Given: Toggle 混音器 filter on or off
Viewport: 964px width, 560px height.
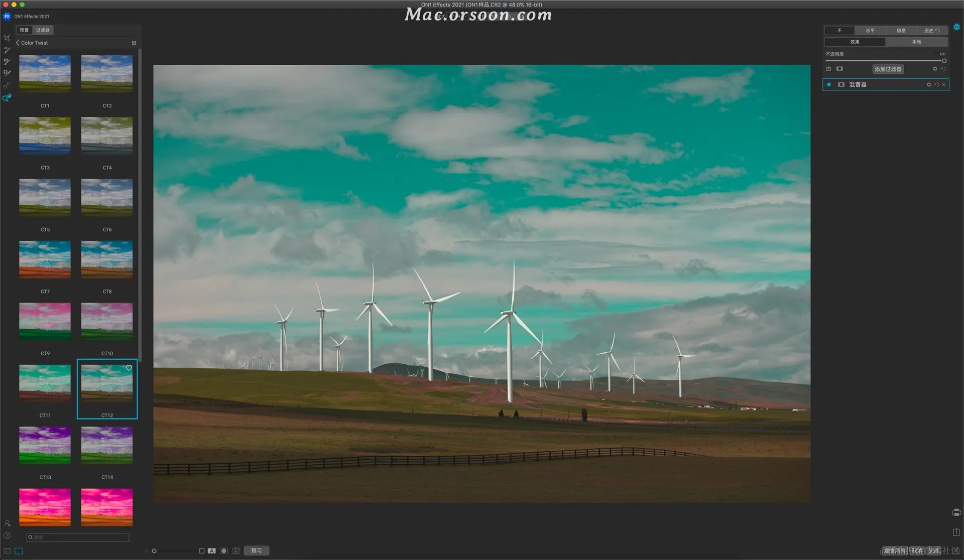Looking at the screenshot, I should pos(829,85).
